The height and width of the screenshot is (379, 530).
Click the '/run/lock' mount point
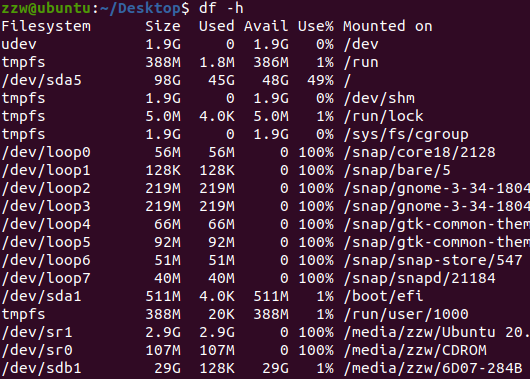point(383,116)
